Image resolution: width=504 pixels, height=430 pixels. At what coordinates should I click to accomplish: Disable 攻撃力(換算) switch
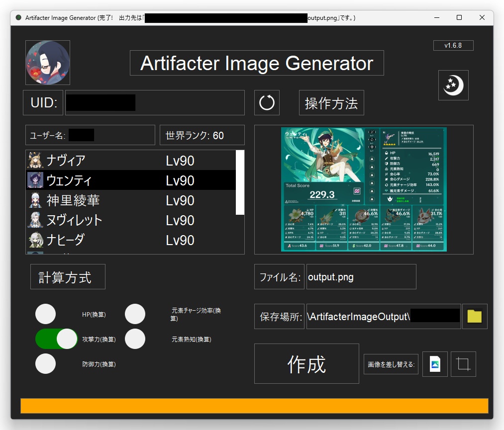tap(57, 339)
